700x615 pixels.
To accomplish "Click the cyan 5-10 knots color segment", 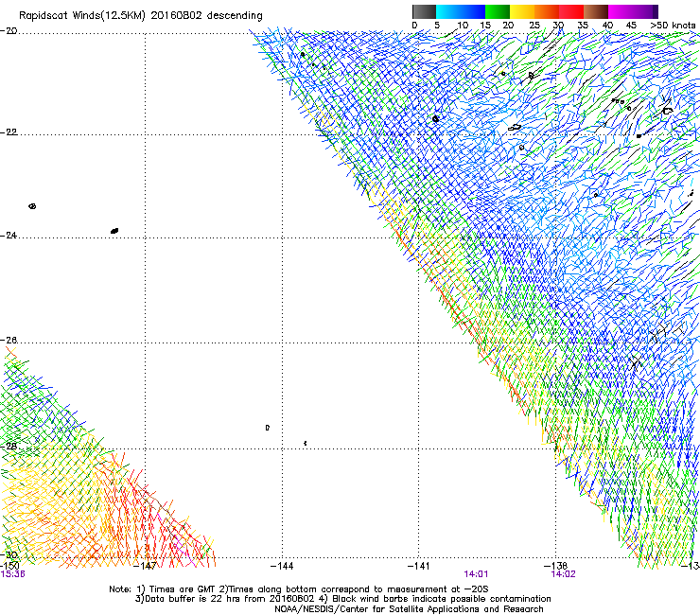I will point(448,11).
